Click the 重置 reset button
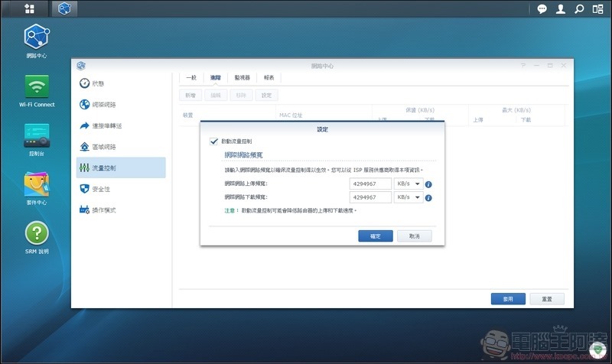612x364 pixels. click(547, 299)
